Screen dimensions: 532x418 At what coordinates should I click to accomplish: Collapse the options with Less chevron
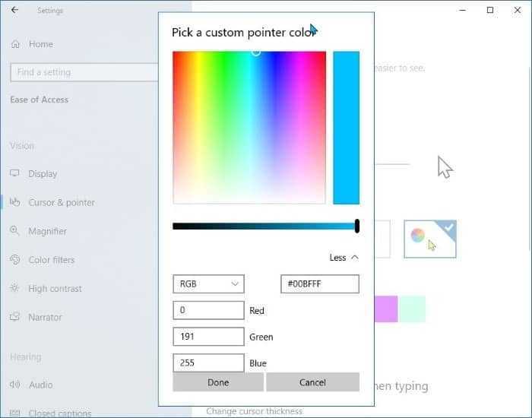tap(344, 258)
